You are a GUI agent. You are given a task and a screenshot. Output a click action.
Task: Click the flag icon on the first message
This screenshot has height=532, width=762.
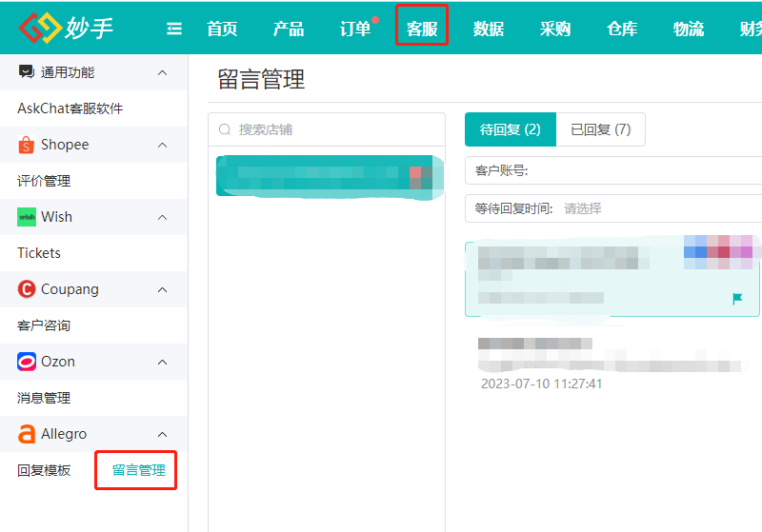click(x=737, y=299)
